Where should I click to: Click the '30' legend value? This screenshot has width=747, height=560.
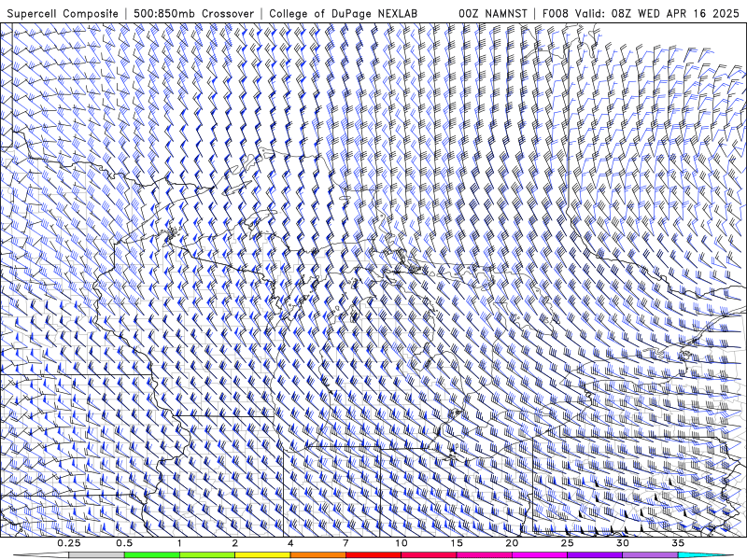click(623, 543)
